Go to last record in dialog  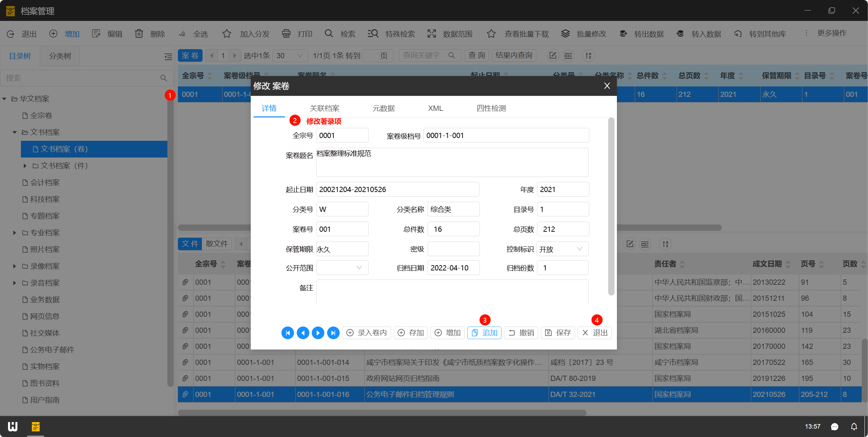[x=333, y=333]
